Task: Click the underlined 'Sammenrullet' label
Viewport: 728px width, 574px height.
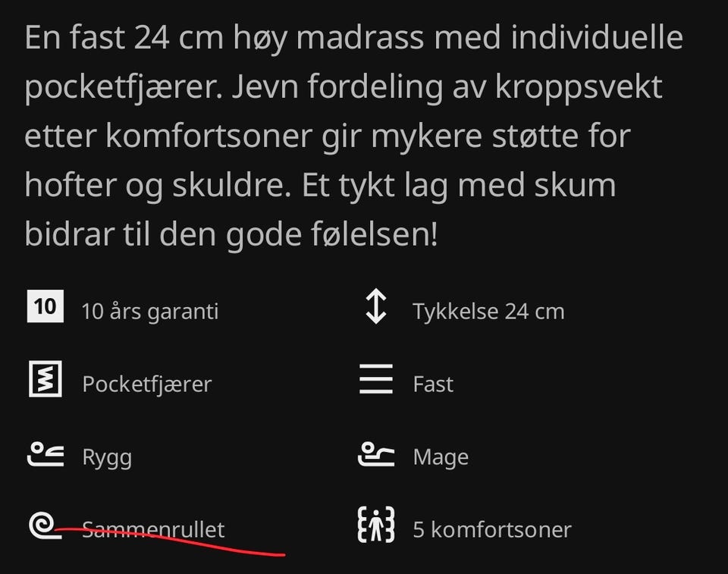Action: [153, 529]
